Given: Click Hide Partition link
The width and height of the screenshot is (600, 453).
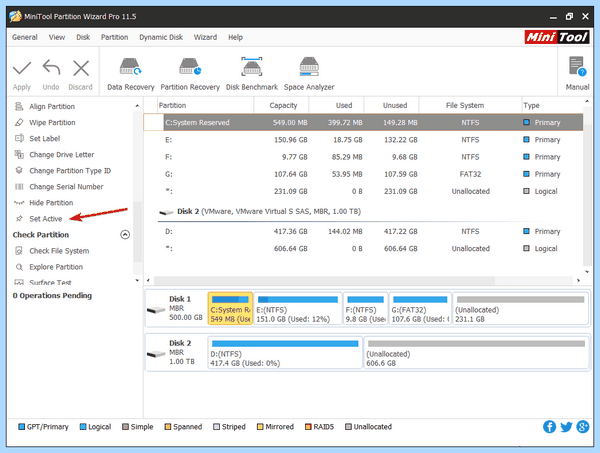Looking at the screenshot, I should pos(51,202).
